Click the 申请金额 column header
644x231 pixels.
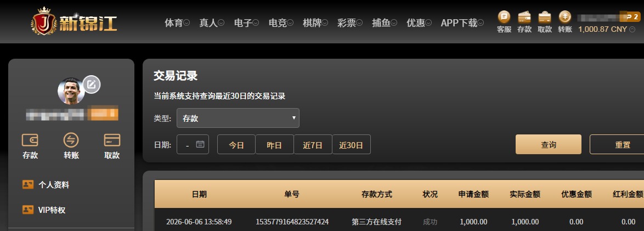pos(473,194)
